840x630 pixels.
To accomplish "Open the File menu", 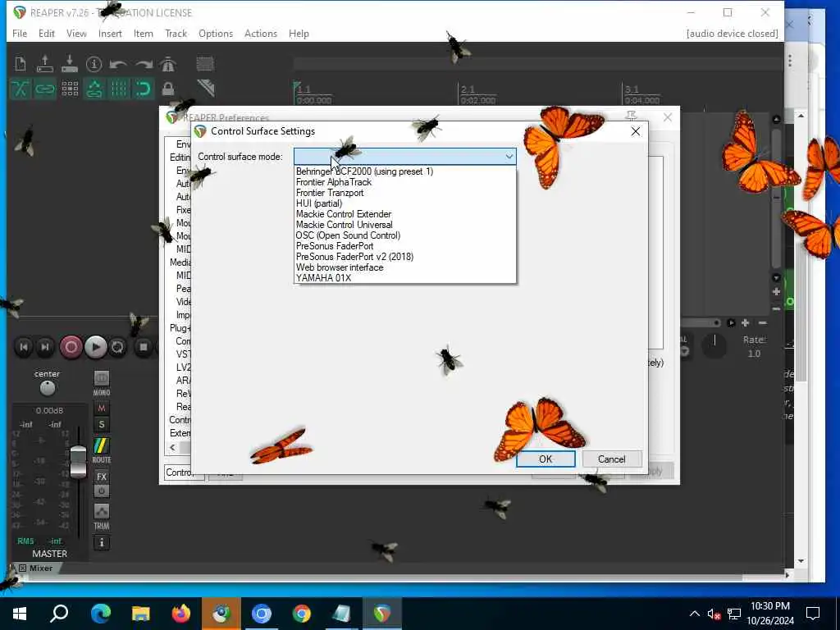I will (x=20, y=33).
